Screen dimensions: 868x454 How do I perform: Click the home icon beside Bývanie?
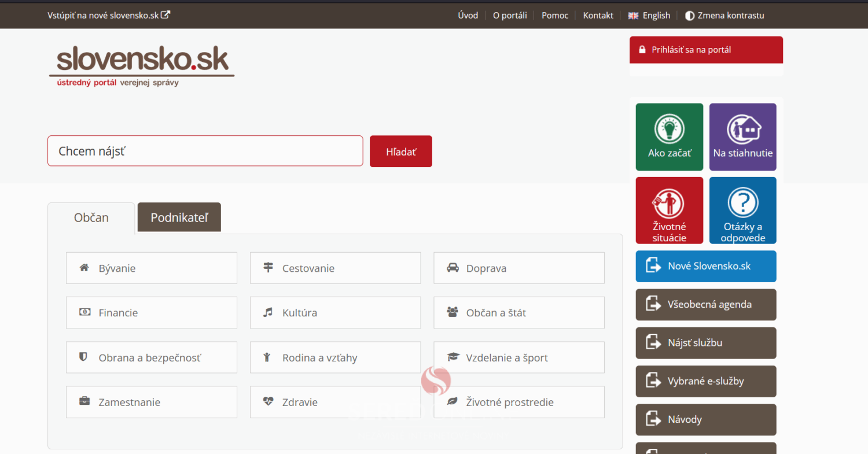pos(84,268)
